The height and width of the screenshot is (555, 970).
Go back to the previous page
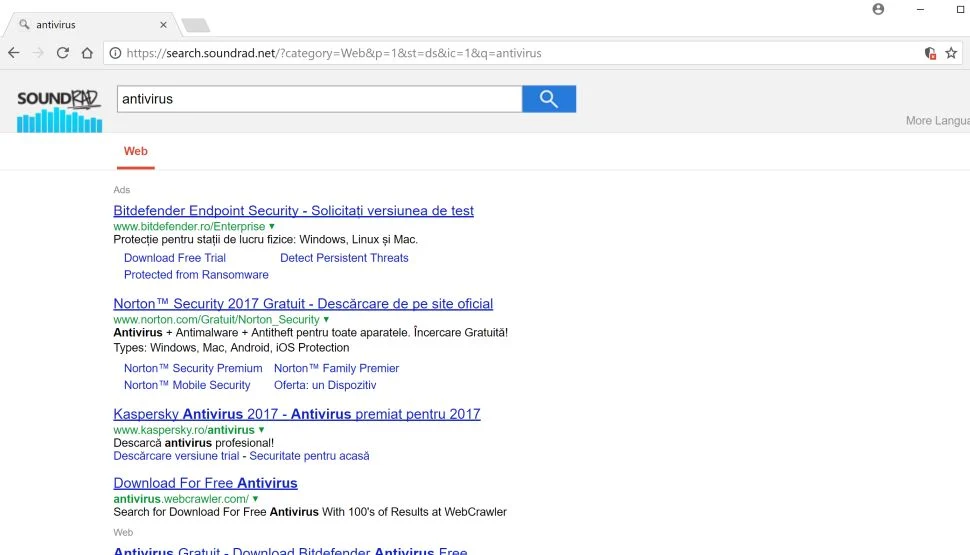click(14, 53)
